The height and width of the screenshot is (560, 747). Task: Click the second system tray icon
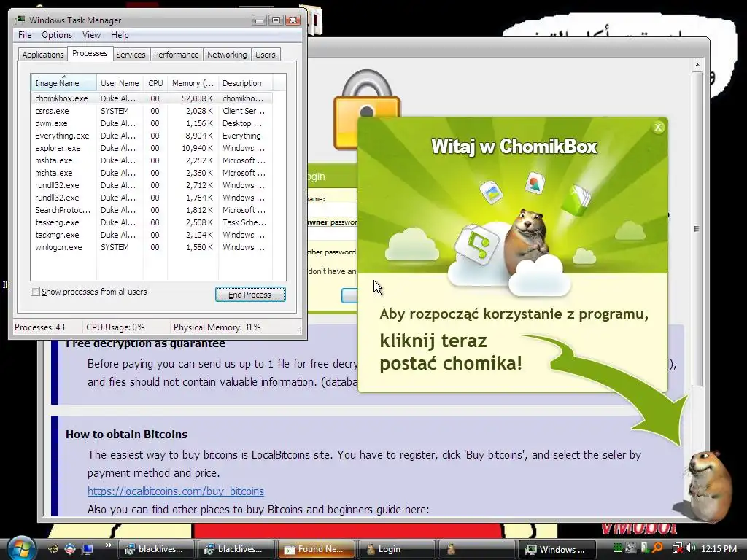(631, 548)
